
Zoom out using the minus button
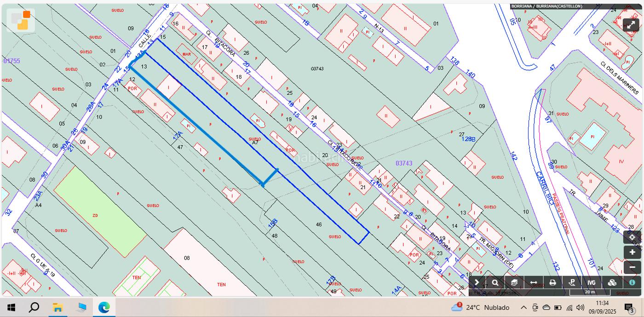point(632,267)
